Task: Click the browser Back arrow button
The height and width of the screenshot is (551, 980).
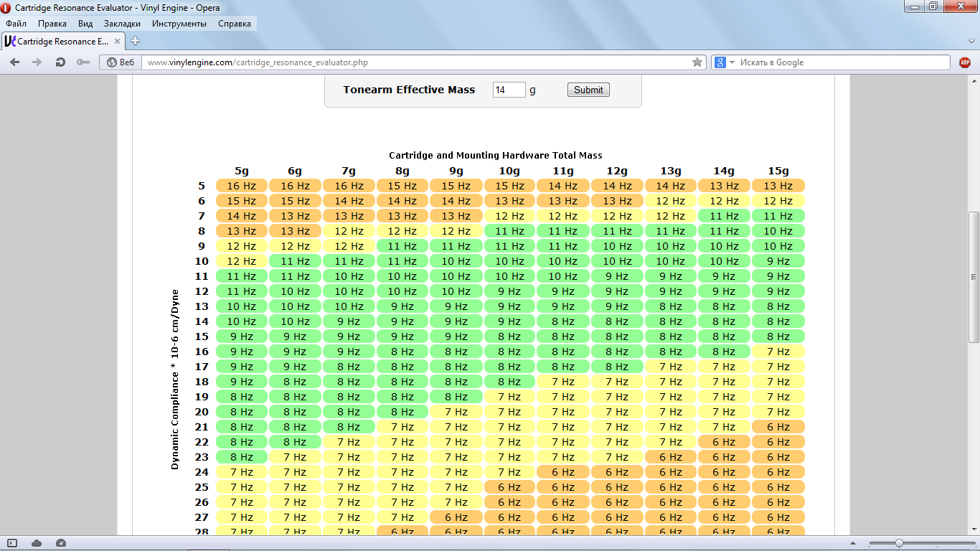Action: (x=15, y=62)
